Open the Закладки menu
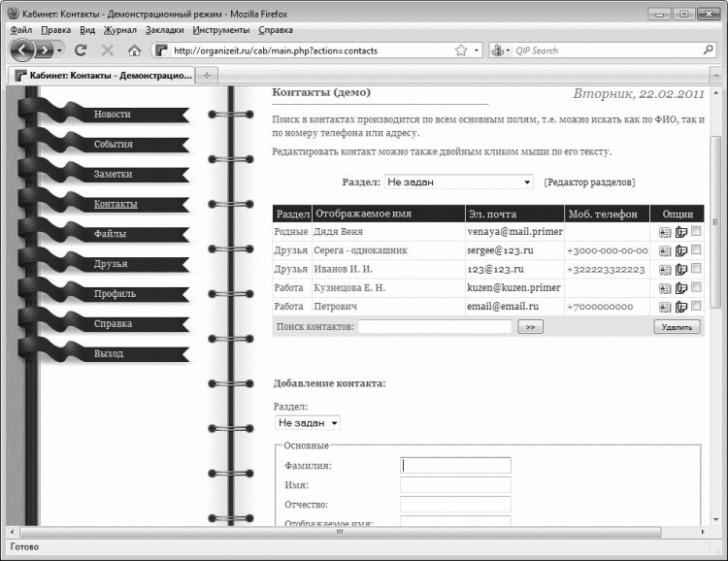Viewport: 728px width, 561px height. coord(164,30)
